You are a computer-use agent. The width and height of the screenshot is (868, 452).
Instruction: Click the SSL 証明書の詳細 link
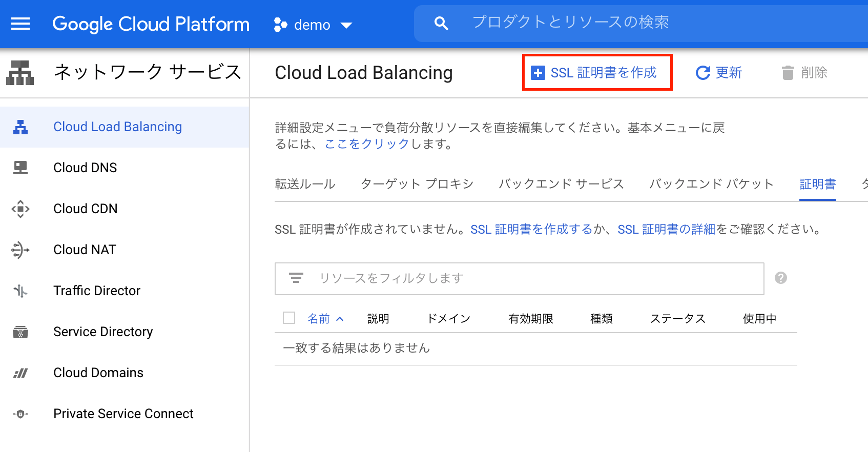click(x=666, y=229)
